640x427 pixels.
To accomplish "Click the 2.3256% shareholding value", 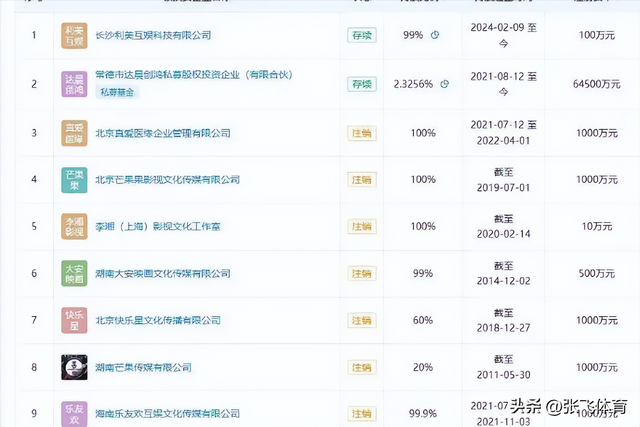I will 413,84.
